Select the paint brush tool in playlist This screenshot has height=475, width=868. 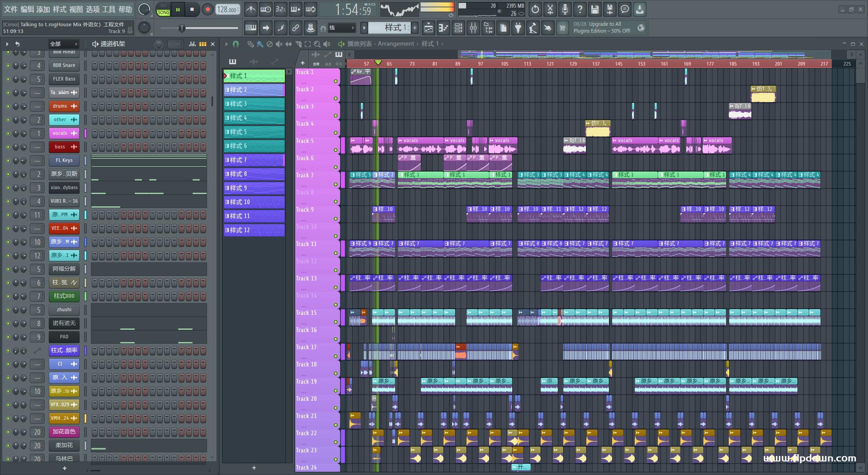pos(260,44)
